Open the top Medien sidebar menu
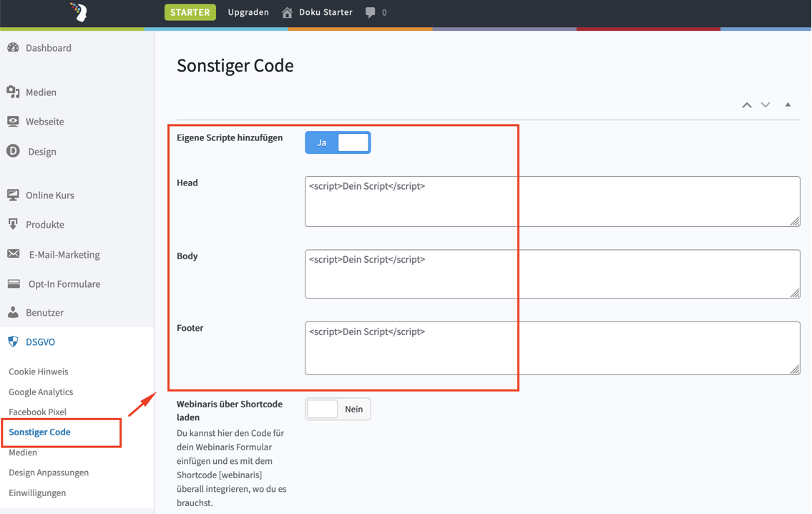The image size is (812, 514). 41,92
